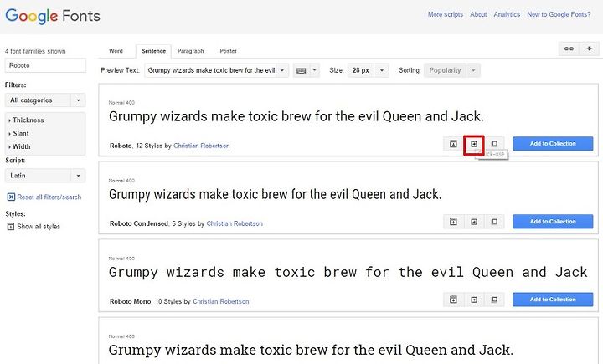Open the More scripts link
This screenshot has height=364, width=603.
pos(446,14)
